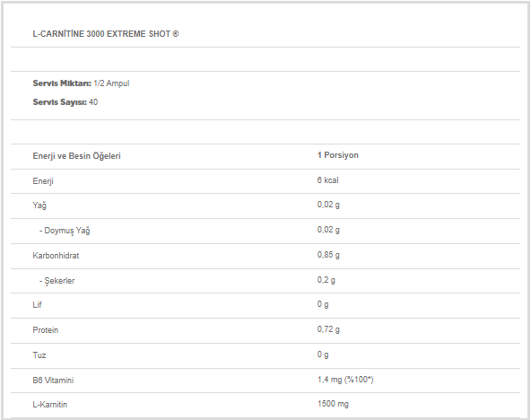This screenshot has height=420, width=531.
Task: Select the Şekerler row label
Action: click(57, 281)
